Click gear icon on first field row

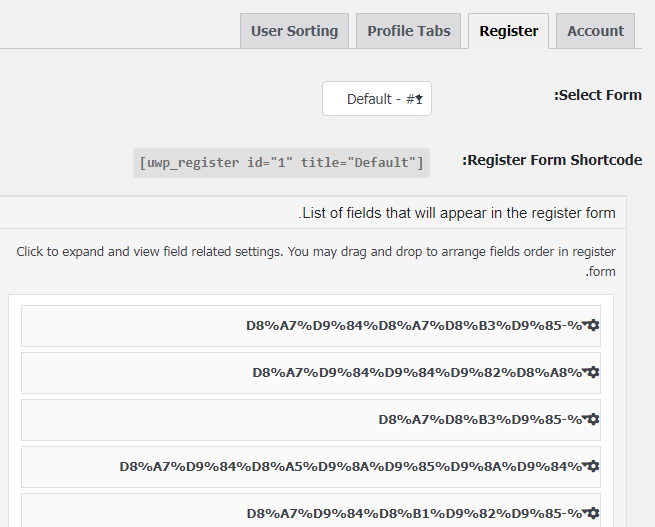point(594,325)
